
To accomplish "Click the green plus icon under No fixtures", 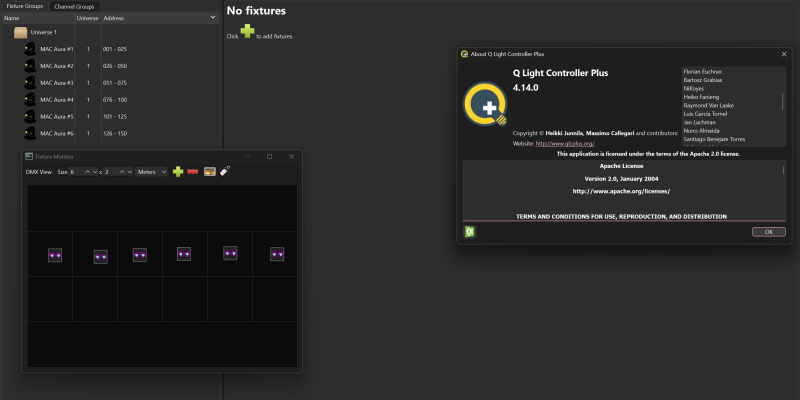I will click(x=247, y=32).
